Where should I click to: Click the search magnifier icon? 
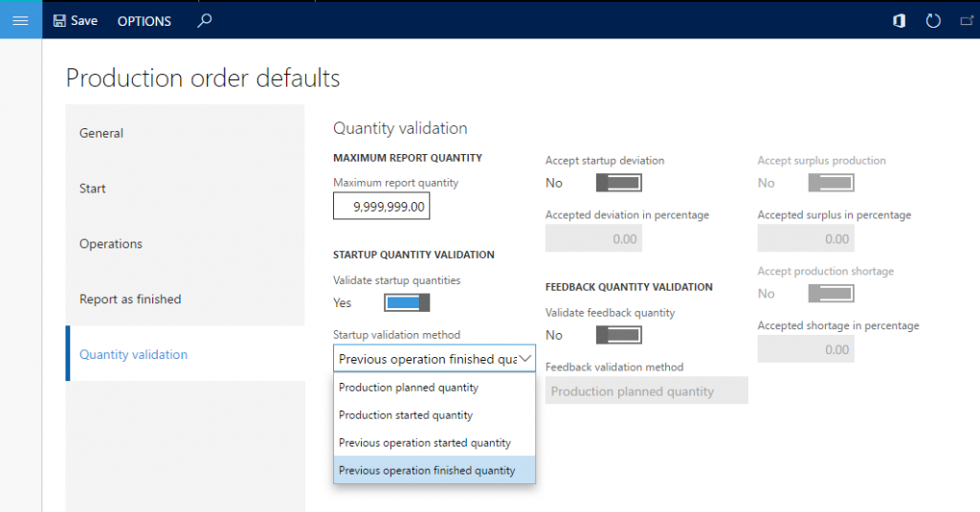205,21
